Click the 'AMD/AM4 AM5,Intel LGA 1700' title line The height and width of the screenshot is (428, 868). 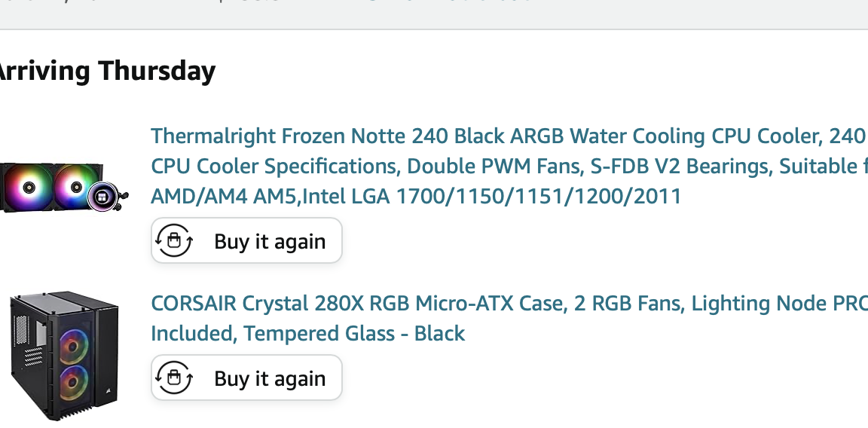(416, 196)
